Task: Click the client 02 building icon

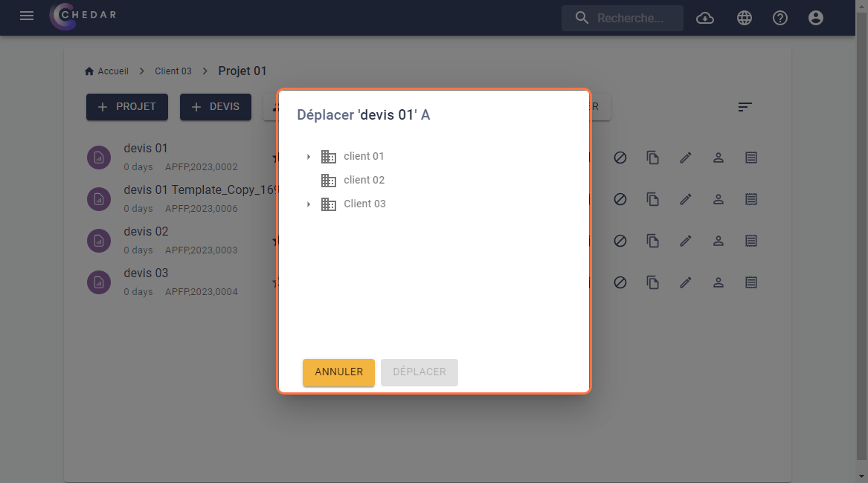Action: pos(329,181)
